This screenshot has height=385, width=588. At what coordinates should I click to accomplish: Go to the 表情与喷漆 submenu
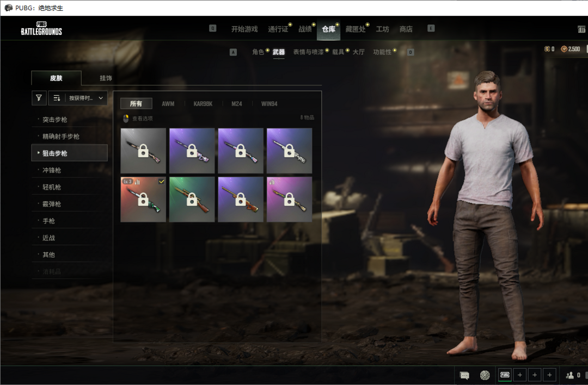pos(308,52)
